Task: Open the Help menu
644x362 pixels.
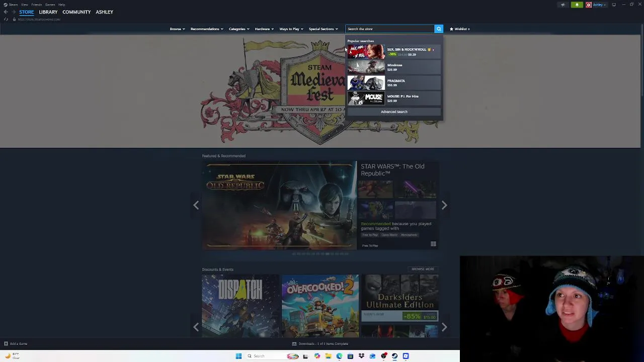Action: (61, 5)
